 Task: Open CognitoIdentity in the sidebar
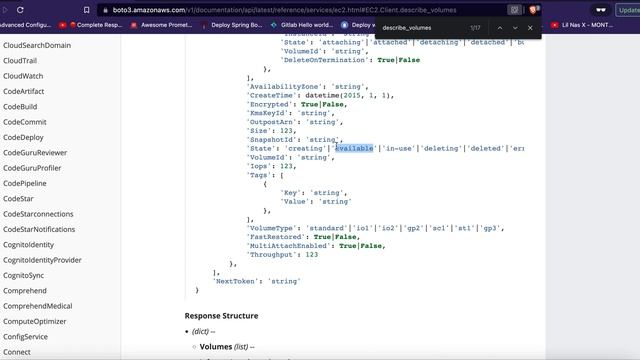coord(28,244)
